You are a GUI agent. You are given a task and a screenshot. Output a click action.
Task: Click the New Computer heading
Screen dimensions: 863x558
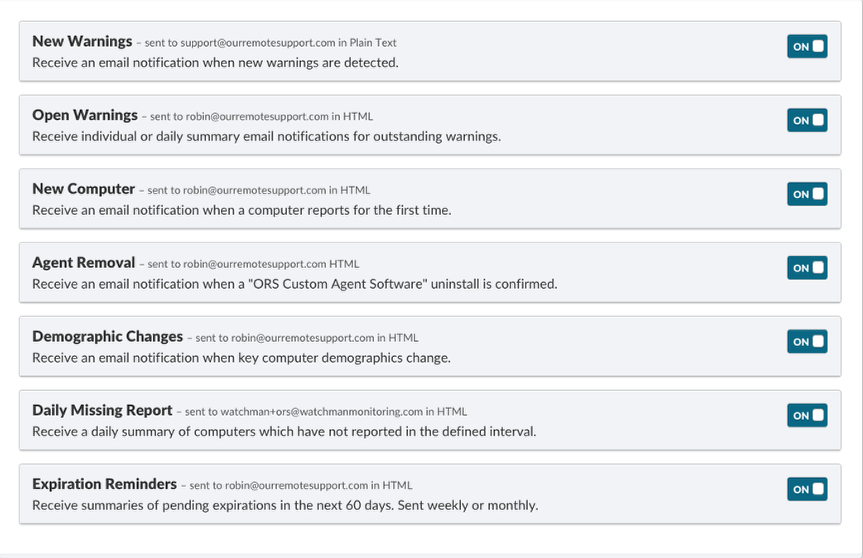tap(83, 189)
